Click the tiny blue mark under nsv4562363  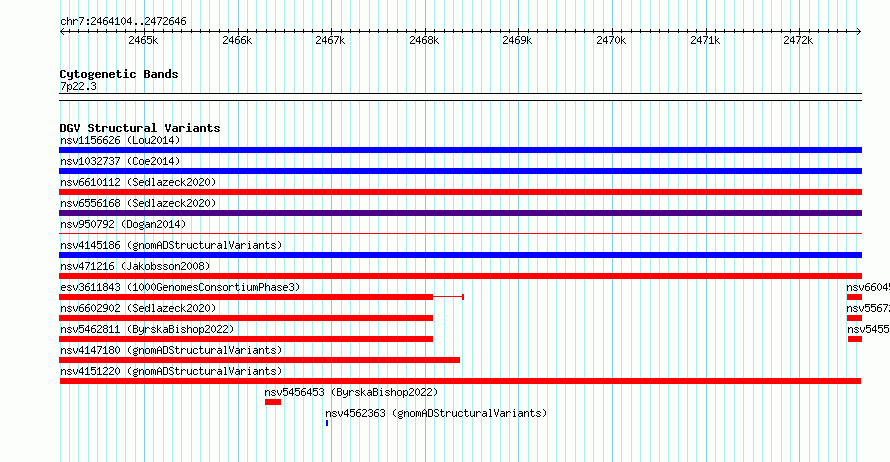coord(327,423)
